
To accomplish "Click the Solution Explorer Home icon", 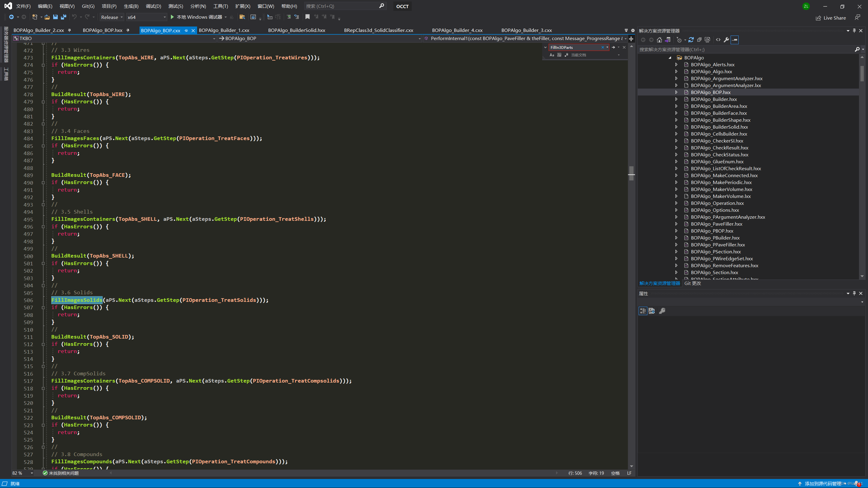I will (x=659, y=40).
